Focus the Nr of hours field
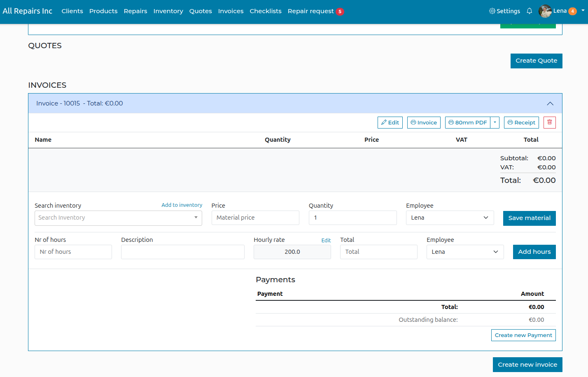Viewport: 588px width, 377px height. tap(73, 252)
